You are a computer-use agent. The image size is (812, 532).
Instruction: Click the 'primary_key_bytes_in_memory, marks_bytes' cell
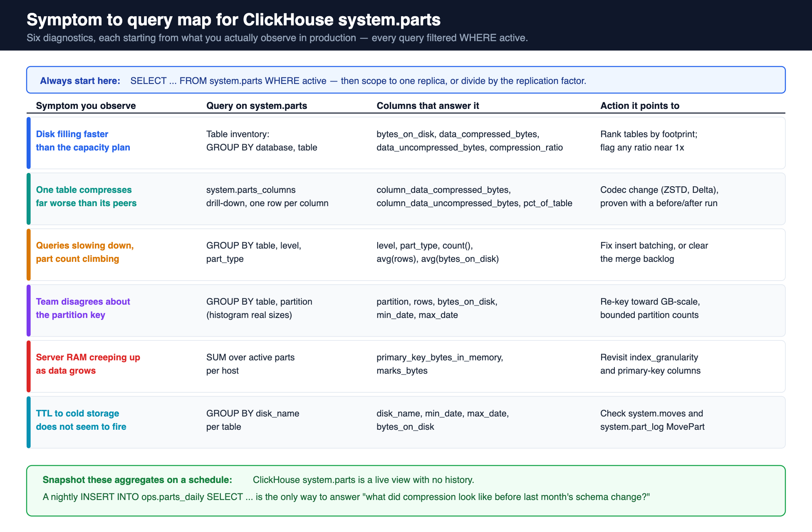[x=440, y=364]
